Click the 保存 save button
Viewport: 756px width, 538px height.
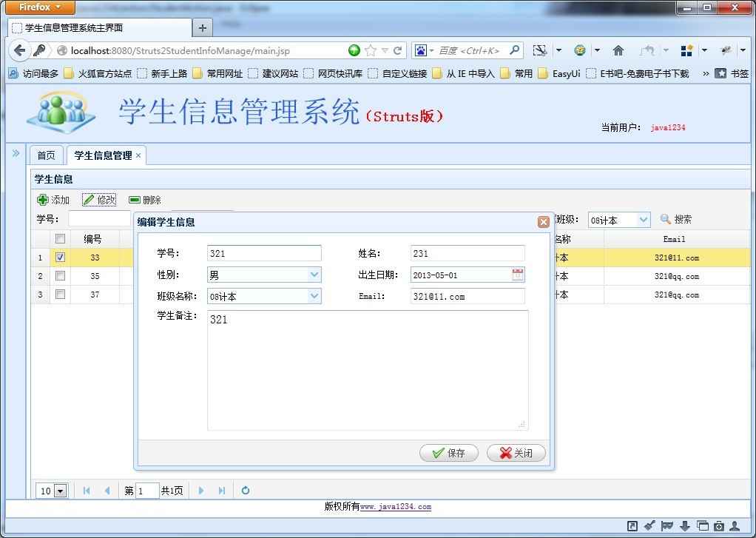[x=449, y=453]
